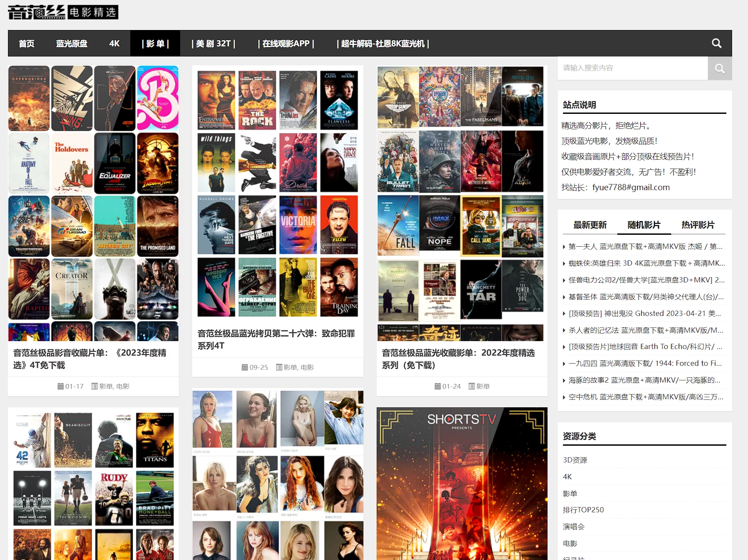748x560 pixels.
Task: Click the 致命犯罪系列4T article title
Action: pyautogui.click(x=276, y=339)
